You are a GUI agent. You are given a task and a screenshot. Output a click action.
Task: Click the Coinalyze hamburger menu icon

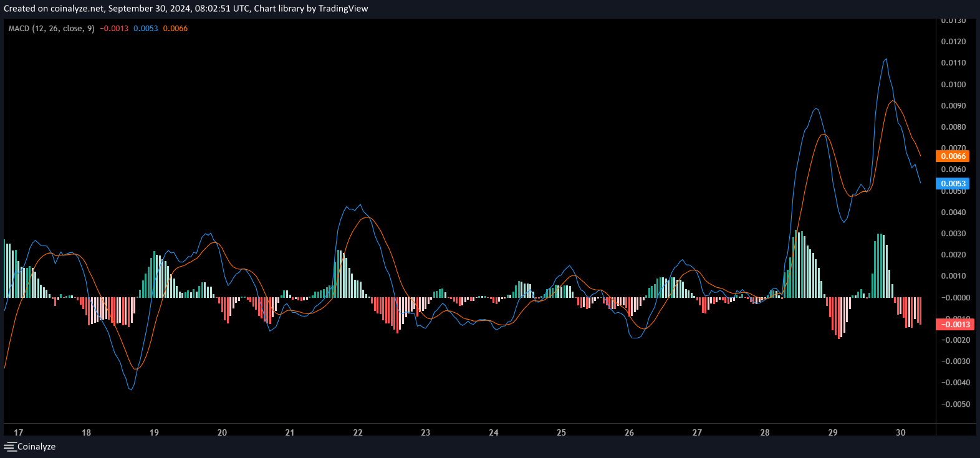point(9,447)
